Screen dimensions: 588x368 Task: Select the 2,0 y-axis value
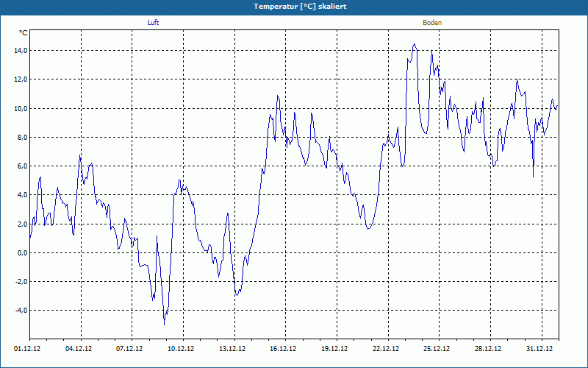click(22, 224)
